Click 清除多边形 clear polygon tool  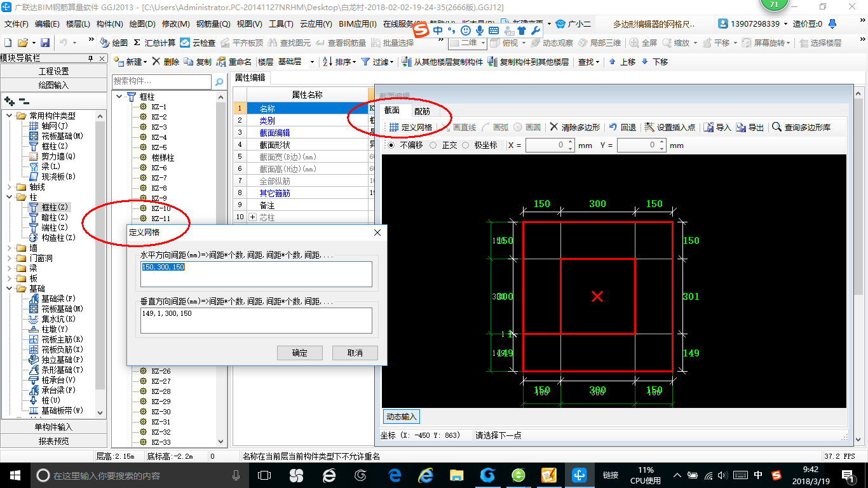574,127
